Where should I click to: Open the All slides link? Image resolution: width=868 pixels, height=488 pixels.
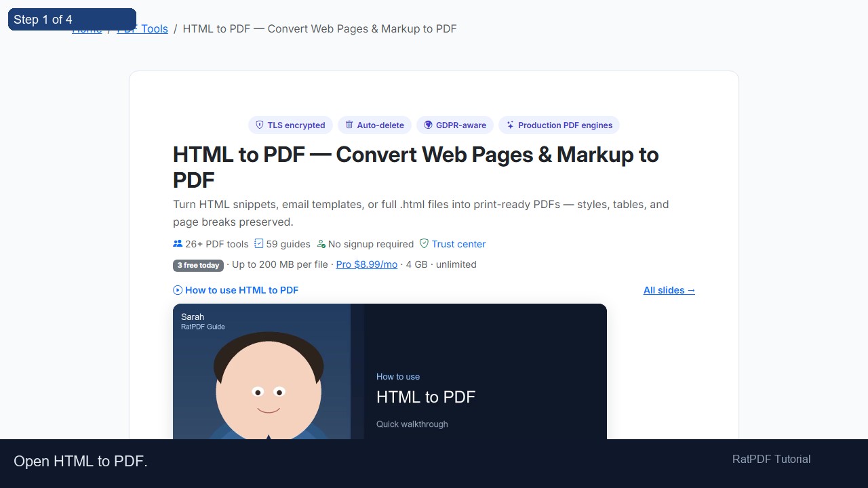click(669, 290)
